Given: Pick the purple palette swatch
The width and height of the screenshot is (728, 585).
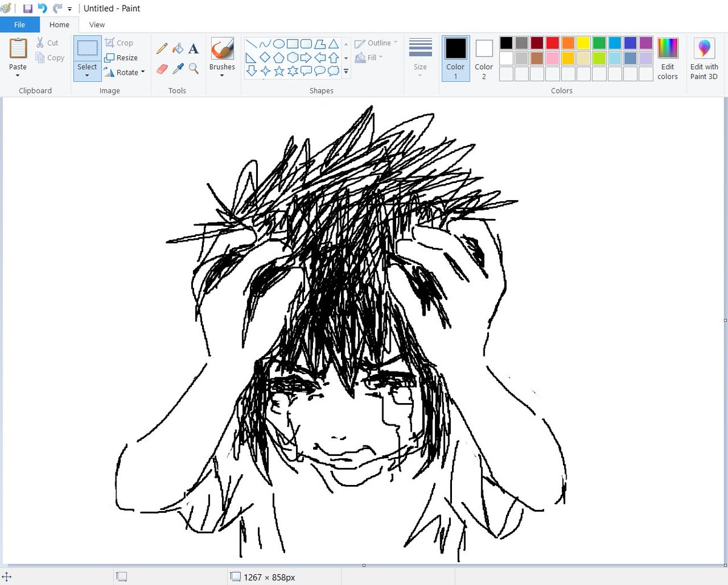Looking at the screenshot, I should (x=645, y=43).
